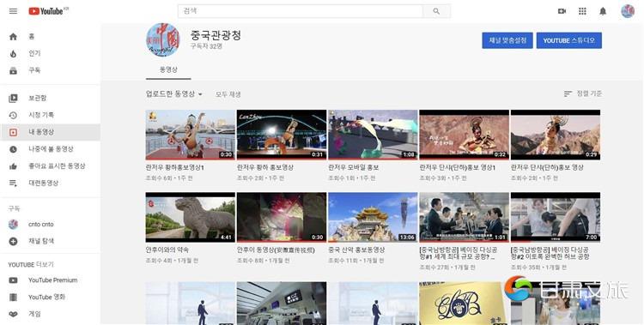The image size is (644, 325).
Task: Open the account avatar menu
Action: coord(628,11)
